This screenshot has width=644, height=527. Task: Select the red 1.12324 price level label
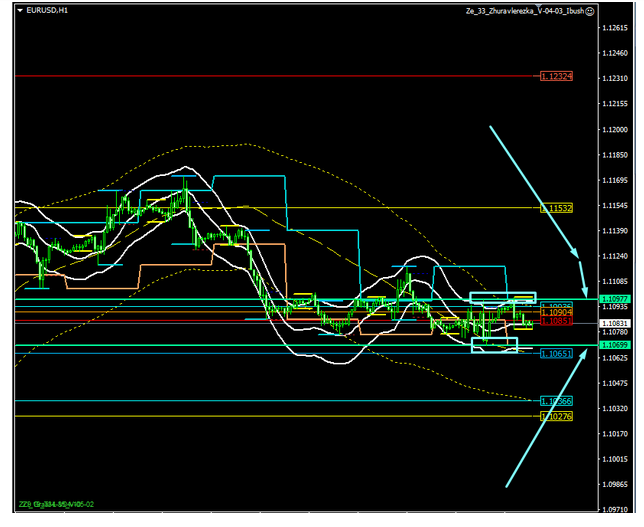click(x=555, y=76)
